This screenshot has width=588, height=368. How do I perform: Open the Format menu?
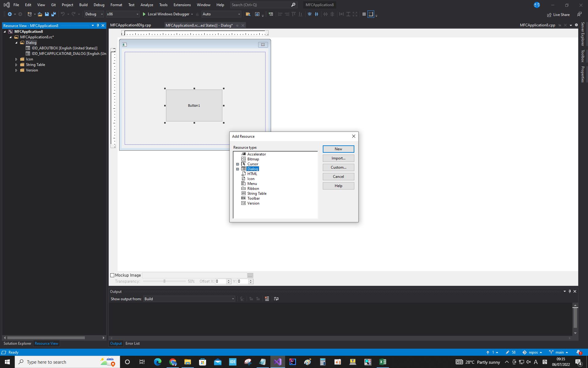click(116, 5)
